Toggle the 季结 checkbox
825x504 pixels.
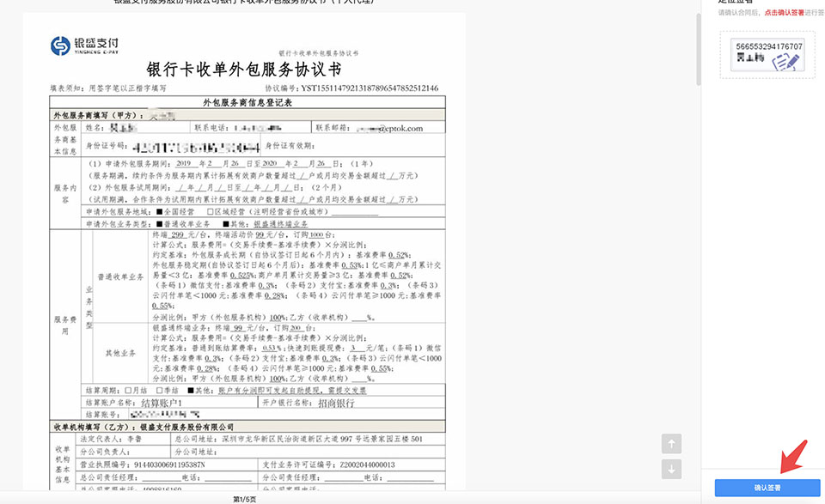click(160, 391)
